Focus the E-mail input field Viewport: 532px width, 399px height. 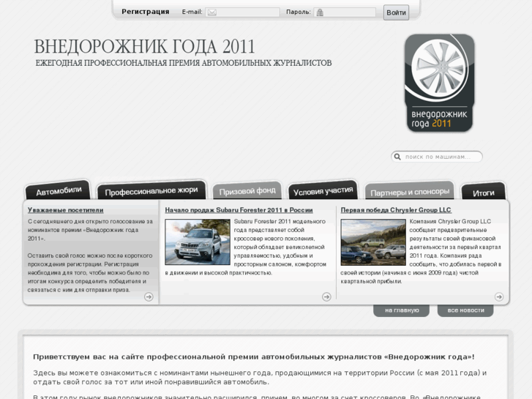pos(242,12)
